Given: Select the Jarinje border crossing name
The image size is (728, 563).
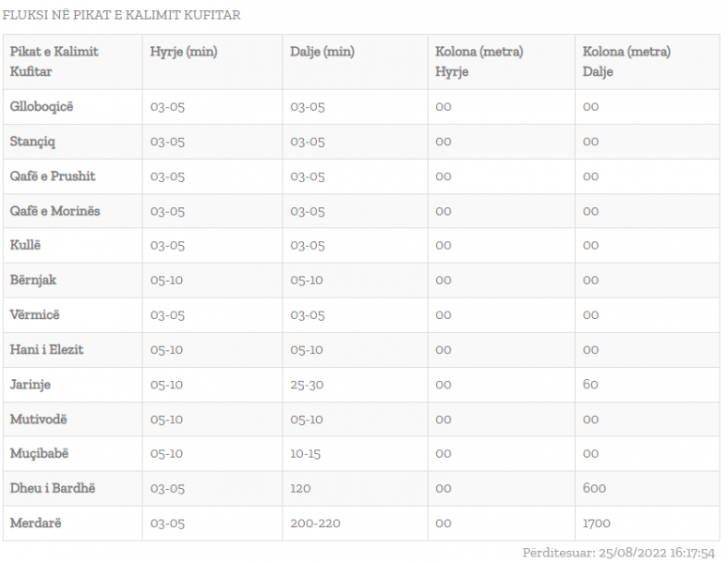Looking at the screenshot, I should tap(30, 384).
